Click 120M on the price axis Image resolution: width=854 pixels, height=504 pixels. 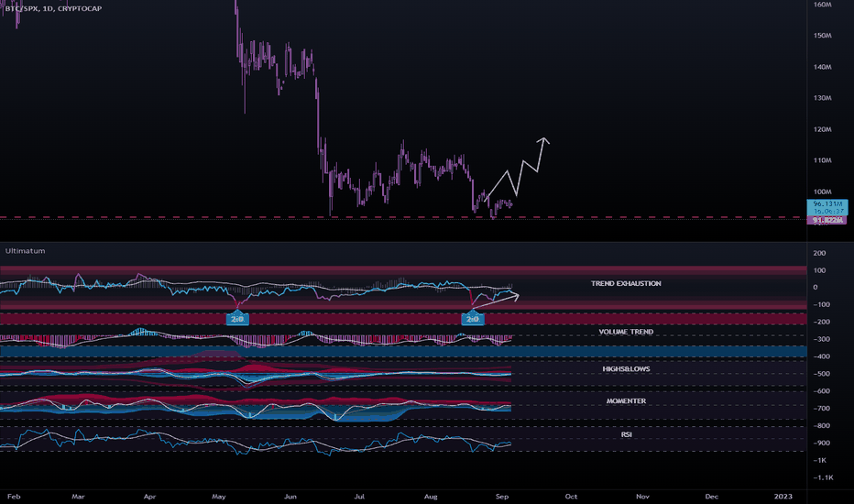pos(823,130)
